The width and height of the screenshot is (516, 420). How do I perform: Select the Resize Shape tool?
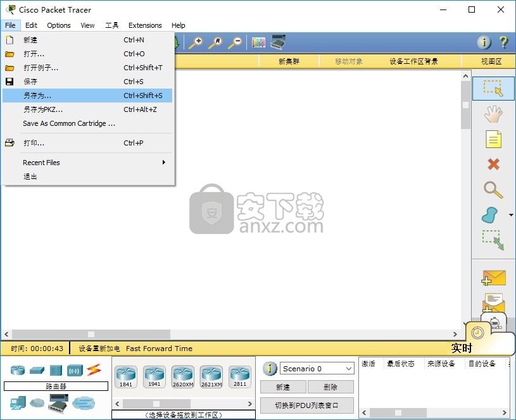click(x=493, y=240)
